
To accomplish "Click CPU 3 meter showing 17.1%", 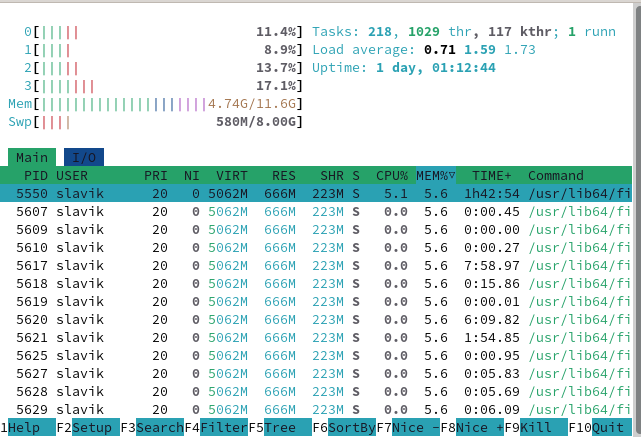I will point(164,85).
